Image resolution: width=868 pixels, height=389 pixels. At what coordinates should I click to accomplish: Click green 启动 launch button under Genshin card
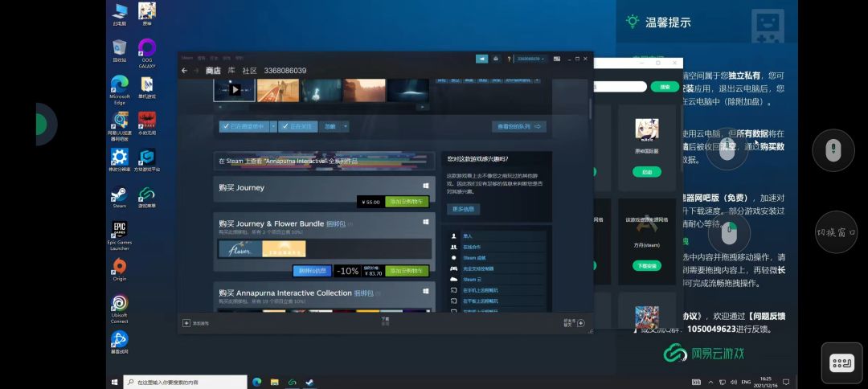pos(646,171)
